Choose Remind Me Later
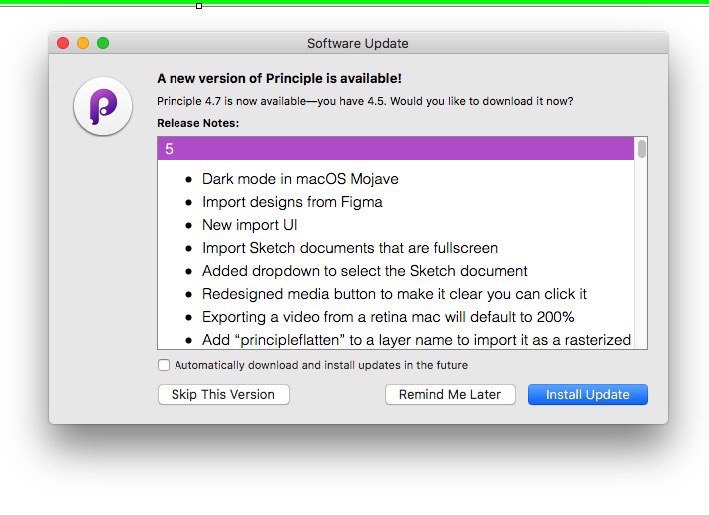The image size is (709, 515). point(450,394)
